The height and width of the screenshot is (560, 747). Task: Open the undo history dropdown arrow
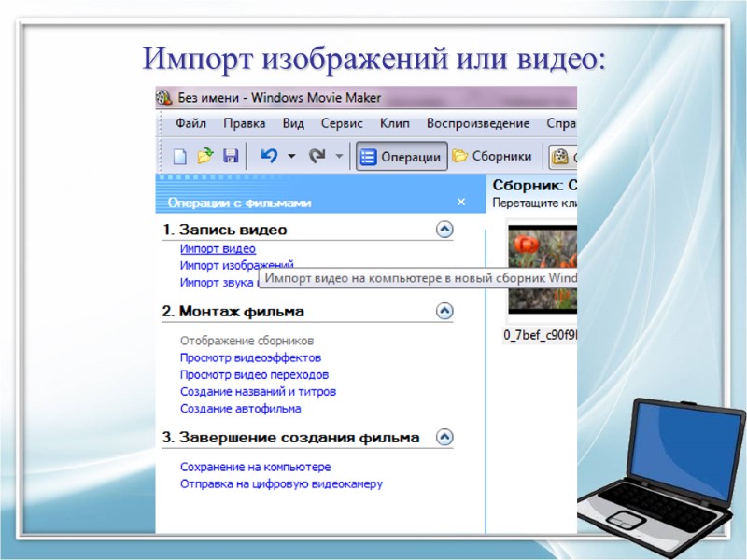coord(291,156)
